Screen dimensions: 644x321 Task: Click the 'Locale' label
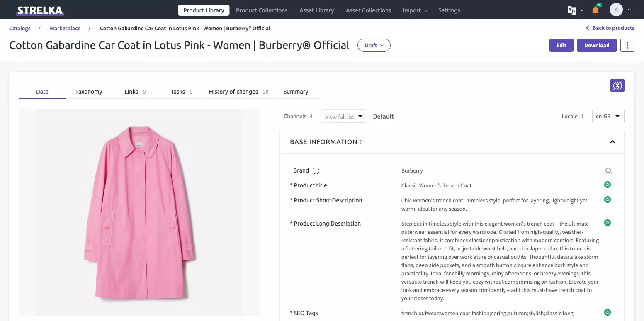[x=570, y=117]
